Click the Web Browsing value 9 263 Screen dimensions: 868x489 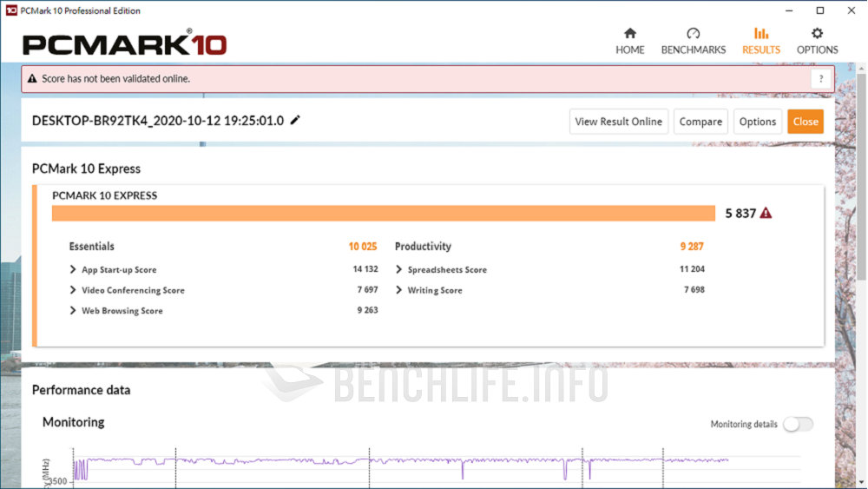point(367,310)
